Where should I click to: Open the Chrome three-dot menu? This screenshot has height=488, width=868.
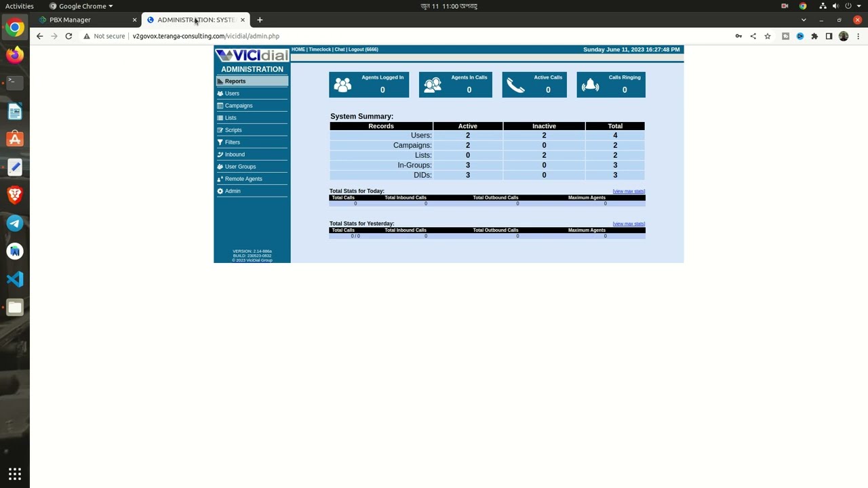[858, 36]
